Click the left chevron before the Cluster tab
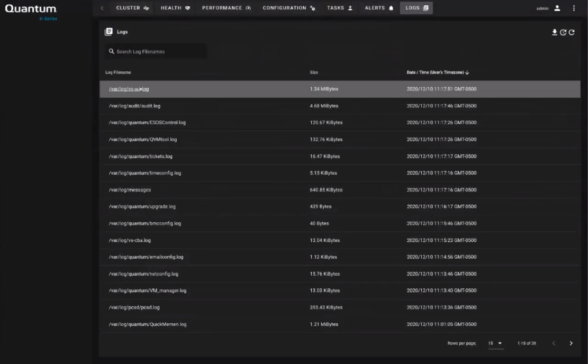 [102, 8]
